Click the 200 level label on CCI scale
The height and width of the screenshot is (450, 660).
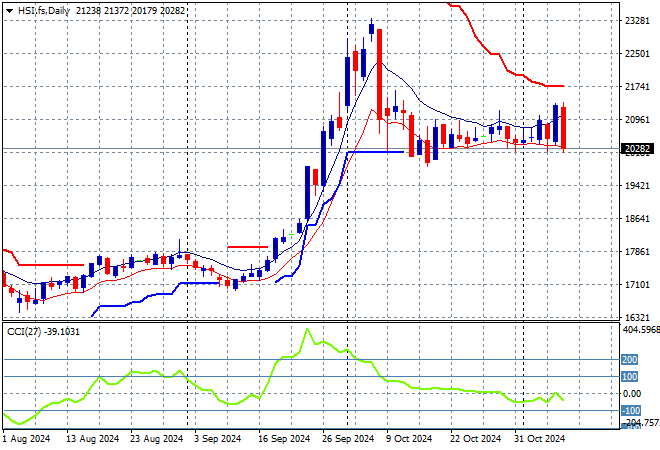[630, 359]
